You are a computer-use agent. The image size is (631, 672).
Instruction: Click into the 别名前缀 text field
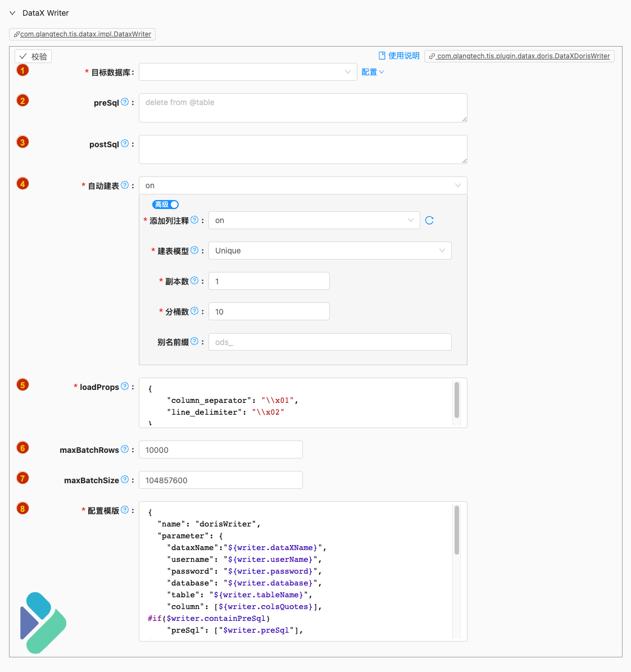coord(329,342)
